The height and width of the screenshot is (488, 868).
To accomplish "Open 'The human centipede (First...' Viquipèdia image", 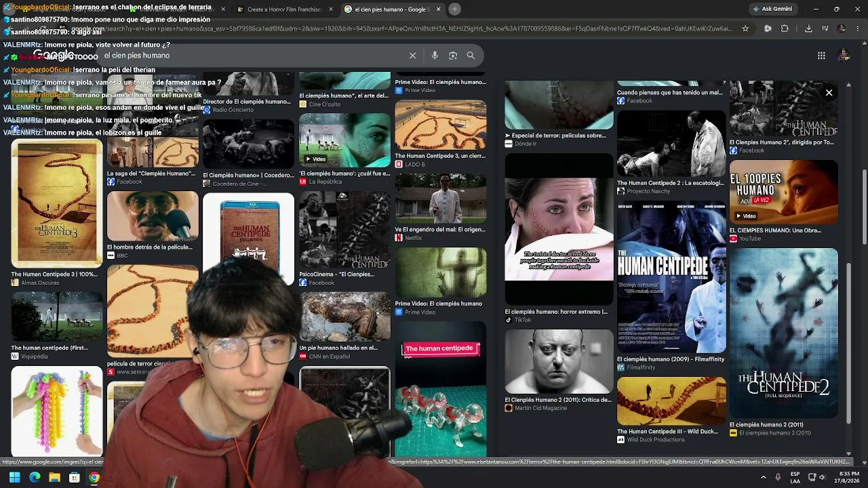I will [x=57, y=318].
